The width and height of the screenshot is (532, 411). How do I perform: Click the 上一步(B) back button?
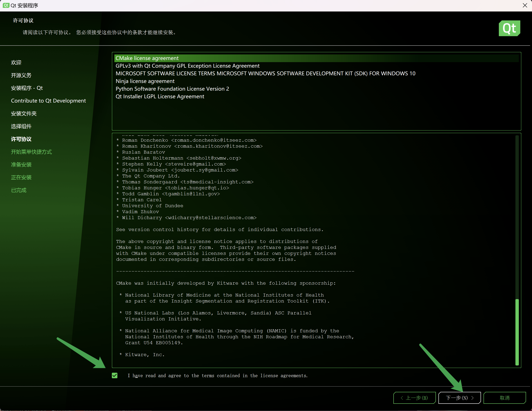[x=414, y=398]
